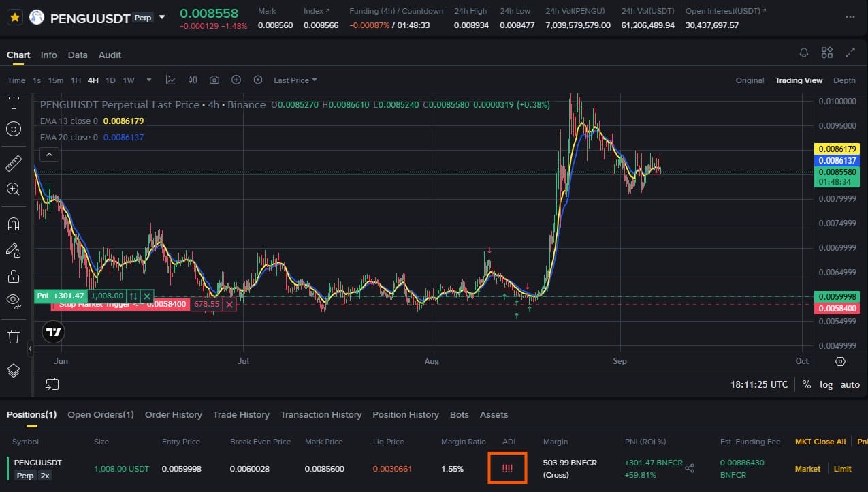Open the object tree layers icon
Screen dimensions: 868x492
pos(13,371)
